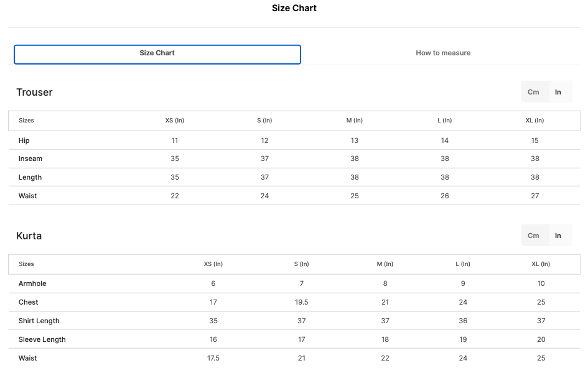The width and height of the screenshot is (588, 391).
Task: Click Kurta table Sizes header
Action: click(x=26, y=264)
